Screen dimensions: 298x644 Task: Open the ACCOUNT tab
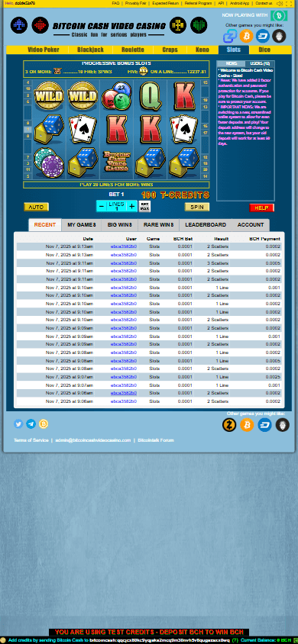click(251, 224)
